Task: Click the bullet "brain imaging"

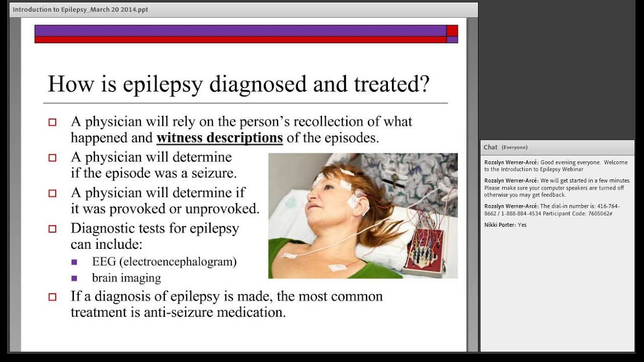Action: pyautogui.click(x=126, y=278)
